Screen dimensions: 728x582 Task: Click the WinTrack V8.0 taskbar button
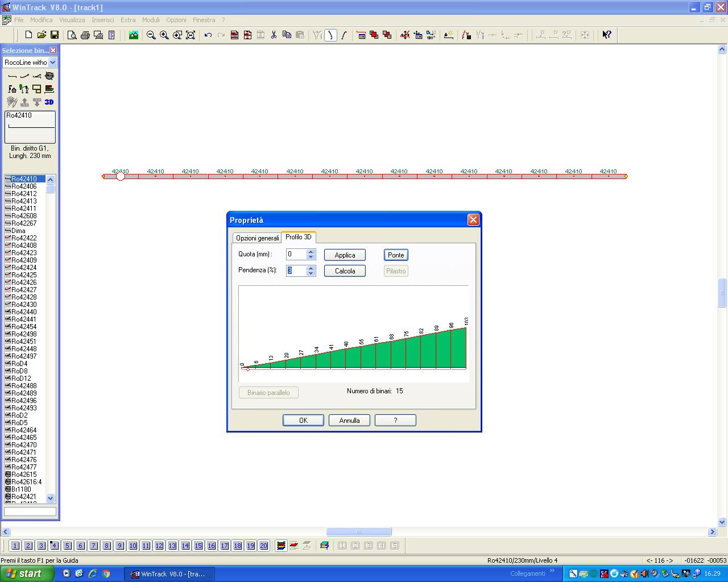coord(170,574)
